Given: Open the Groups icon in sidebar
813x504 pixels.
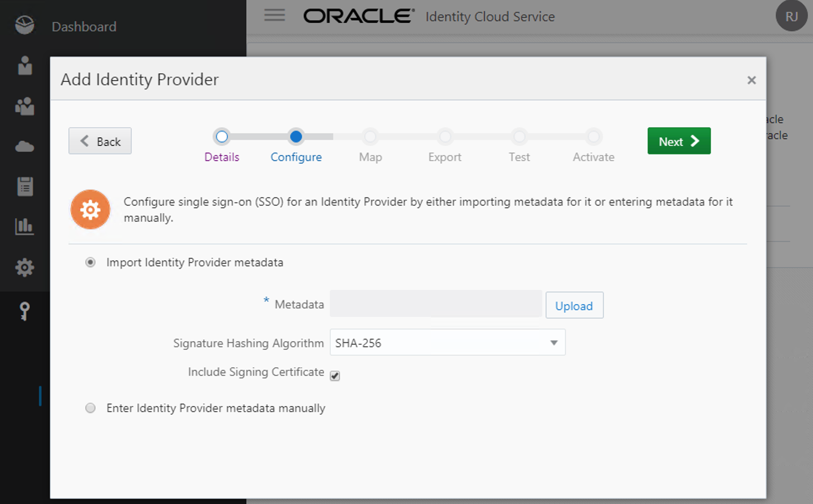Looking at the screenshot, I should [24, 106].
